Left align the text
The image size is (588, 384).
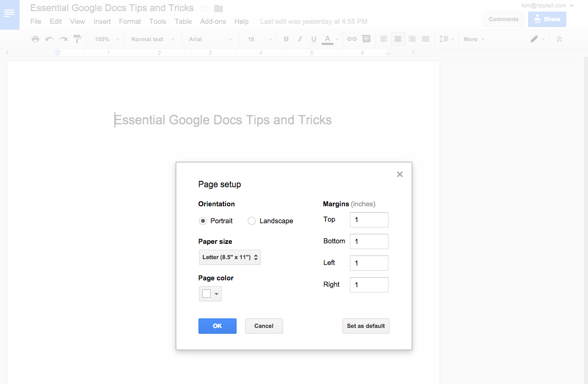pos(384,39)
